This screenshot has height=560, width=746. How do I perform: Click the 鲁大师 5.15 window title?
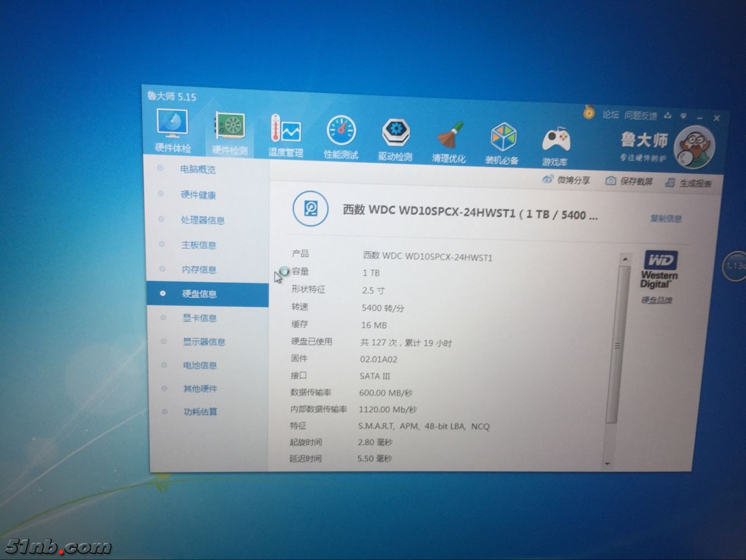tap(172, 96)
